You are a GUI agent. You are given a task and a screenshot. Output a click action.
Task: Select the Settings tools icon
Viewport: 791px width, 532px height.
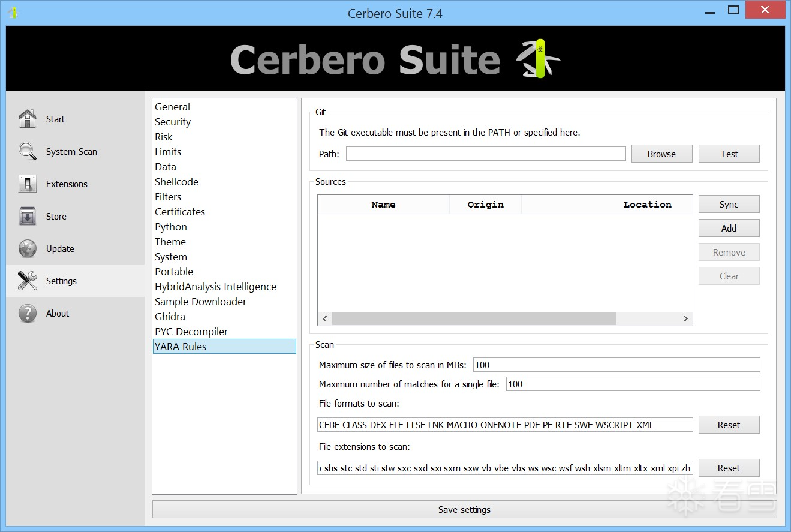pos(28,281)
